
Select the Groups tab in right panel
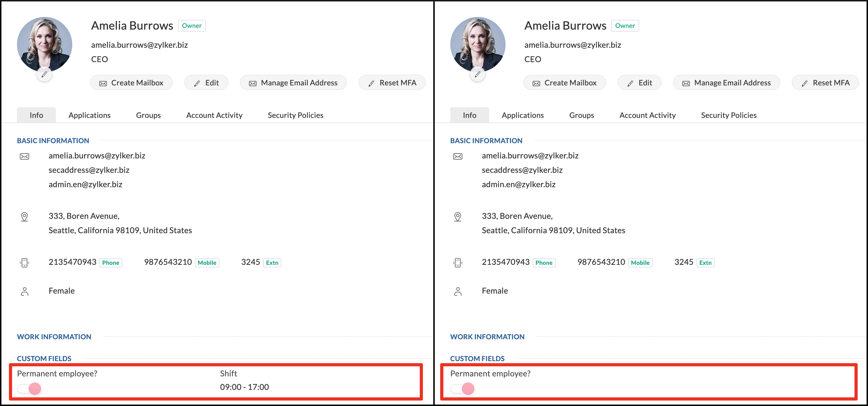(x=581, y=115)
